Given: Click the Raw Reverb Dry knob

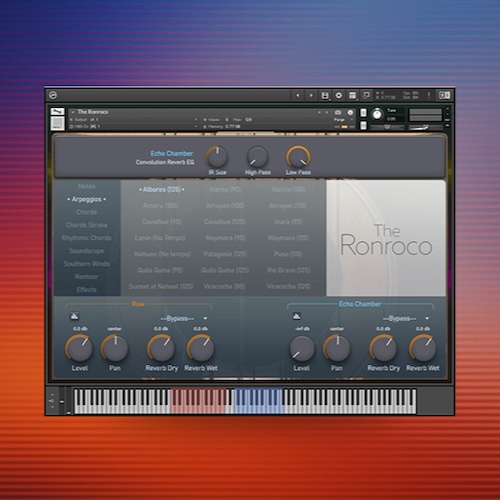Looking at the screenshot, I should point(161,348).
